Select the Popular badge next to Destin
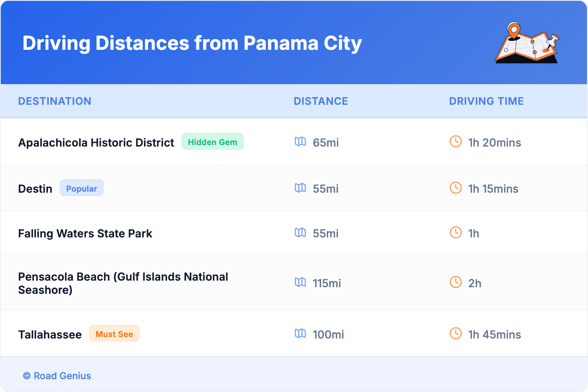The width and height of the screenshot is (588, 392). coord(81,188)
